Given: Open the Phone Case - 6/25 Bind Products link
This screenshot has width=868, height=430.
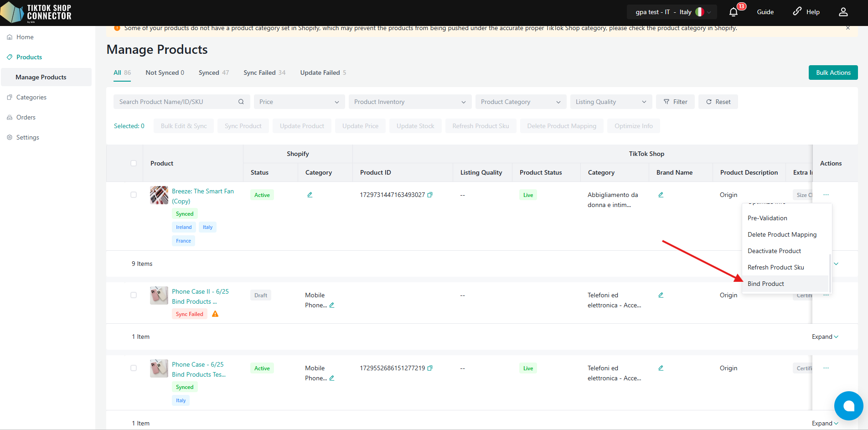Looking at the screenshot, I should coord(199,369).
